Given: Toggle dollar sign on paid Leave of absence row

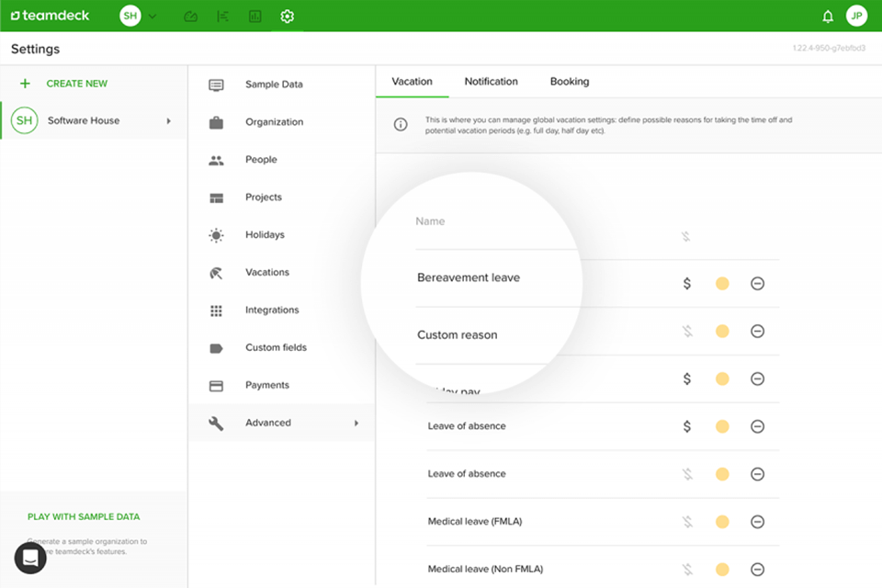Looking at the screenshot, I should point(687,426).
